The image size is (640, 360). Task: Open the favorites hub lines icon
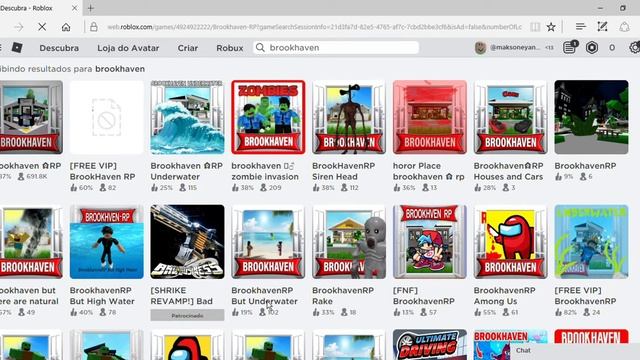pos(580,27)
